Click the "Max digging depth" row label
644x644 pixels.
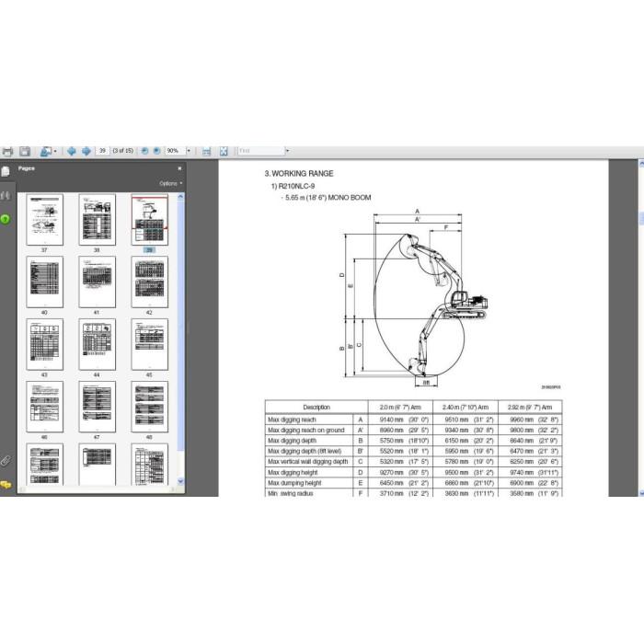pyautogui.click(x=292, y=441)
